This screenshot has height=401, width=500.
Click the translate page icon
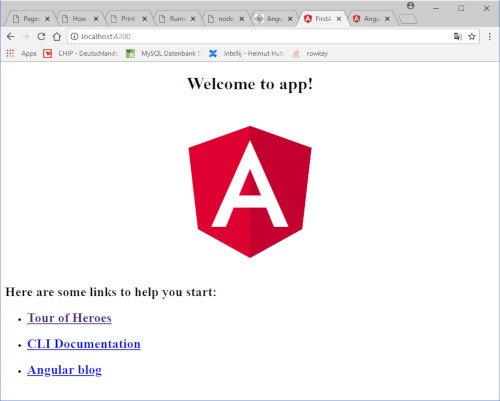click(x=458, y=36)
